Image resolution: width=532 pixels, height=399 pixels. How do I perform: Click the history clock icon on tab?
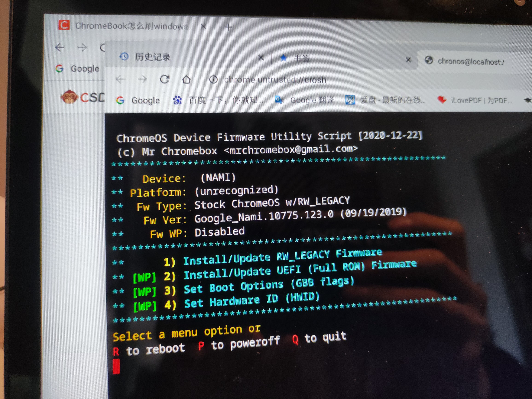(x=124, y=57)
